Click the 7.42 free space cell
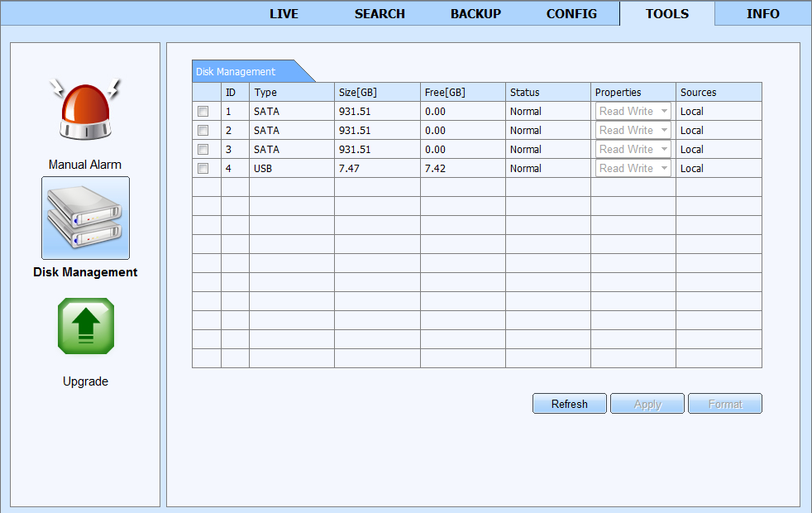Image resolution: width=812 pixels, height=513 pixels. [463, 169]
